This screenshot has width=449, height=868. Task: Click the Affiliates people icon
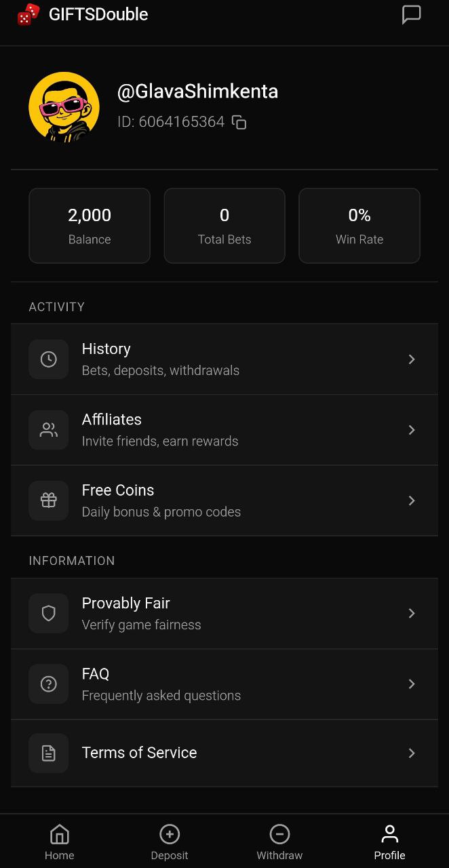tap(48, 430)
